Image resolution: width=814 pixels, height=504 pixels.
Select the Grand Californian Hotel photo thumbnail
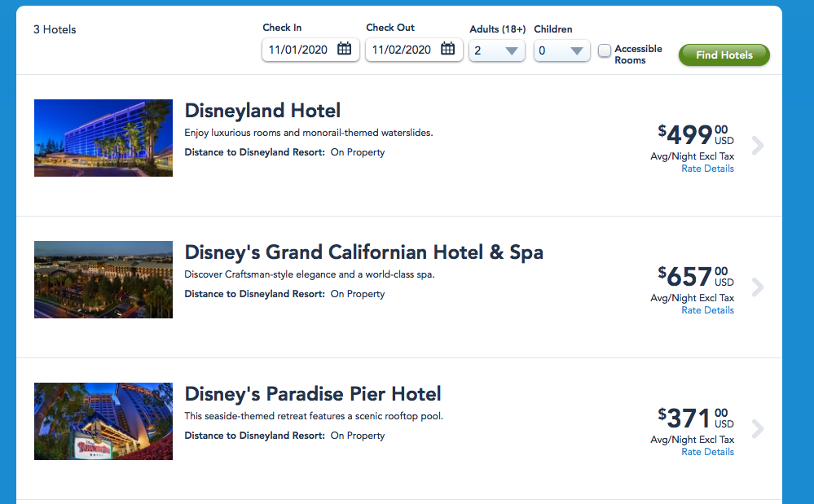(103, 279)
